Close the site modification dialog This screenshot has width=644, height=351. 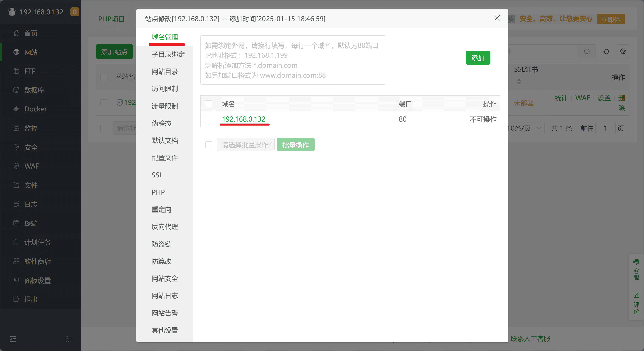[497, 18]
